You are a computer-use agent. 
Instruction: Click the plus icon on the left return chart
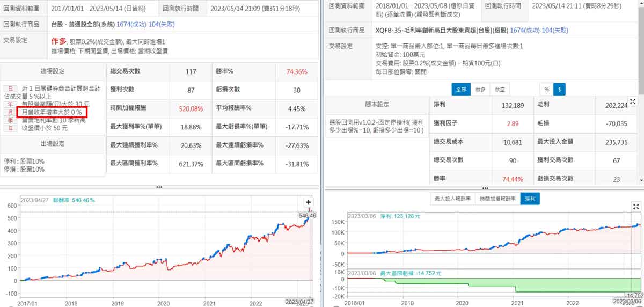pyautogui.click(x=309, y=202)
